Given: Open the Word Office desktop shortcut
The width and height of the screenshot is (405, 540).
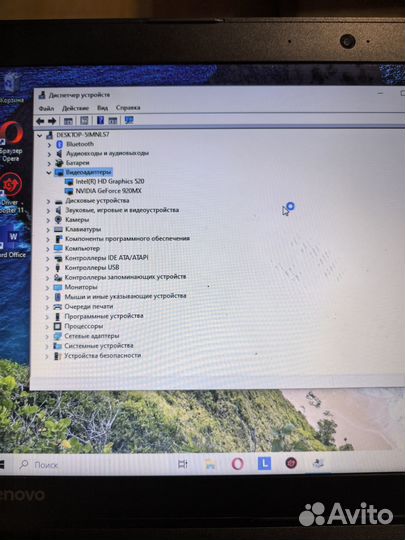Looking at the screenshot, I should [13, 243].
